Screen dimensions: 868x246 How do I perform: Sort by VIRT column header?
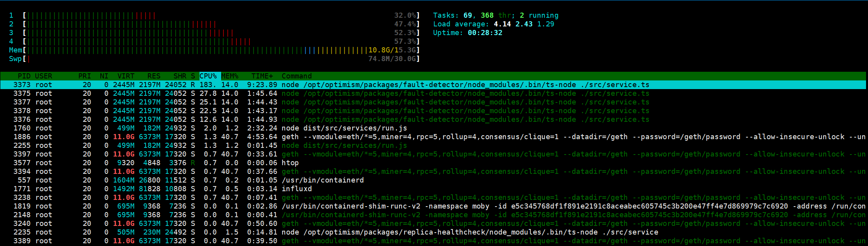click(x=126, y=76)
